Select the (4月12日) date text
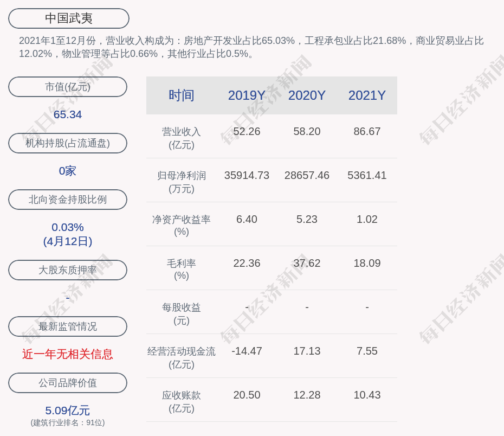Screen dimensions: 504x436 68,241
